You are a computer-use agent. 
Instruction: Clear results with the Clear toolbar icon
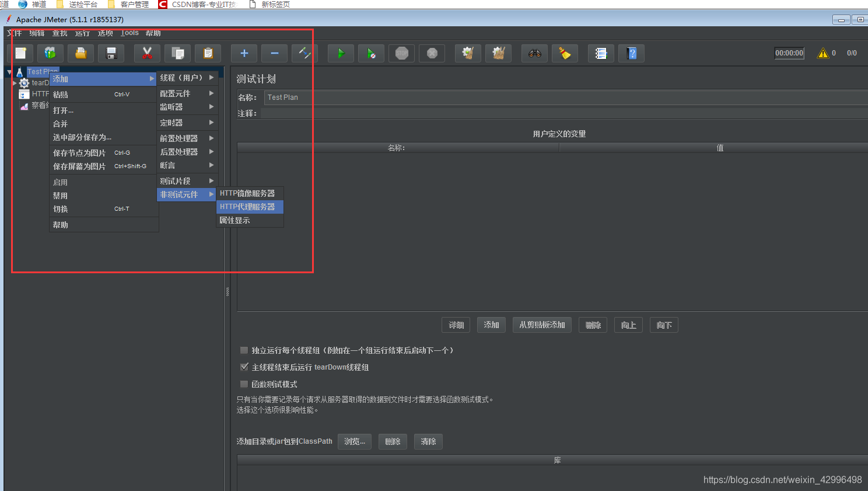click(468, 53)
